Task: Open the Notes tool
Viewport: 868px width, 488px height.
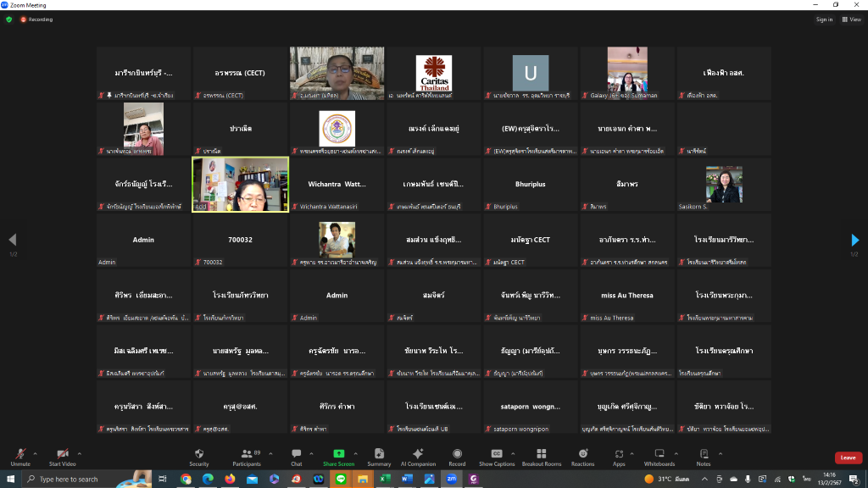Action: coord(704,457)
